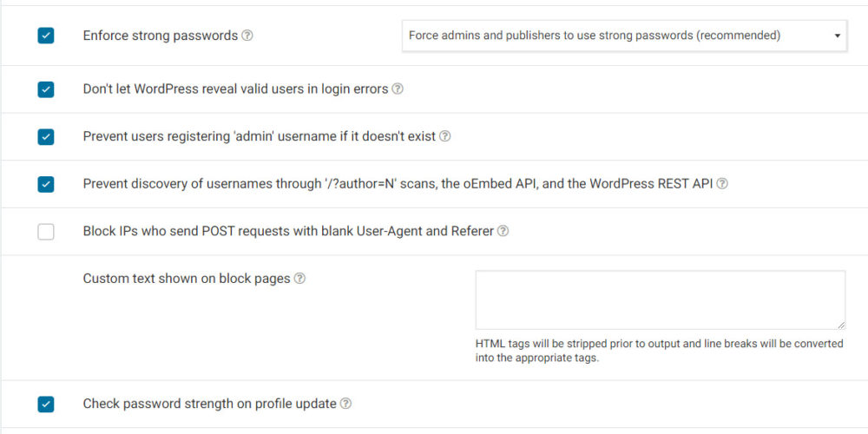
Task: Toggle username discovery prevention checkbox
Action: (x=46, y=184)
